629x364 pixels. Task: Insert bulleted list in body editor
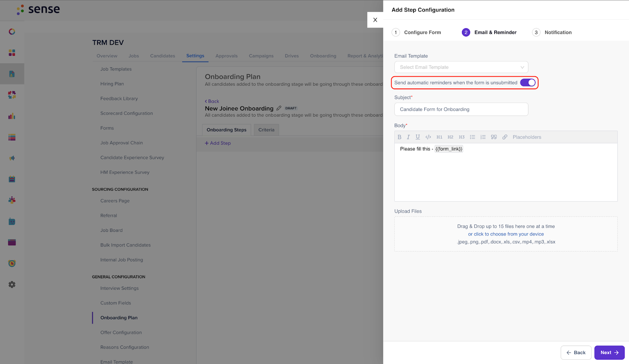click(x=473, y=137)
